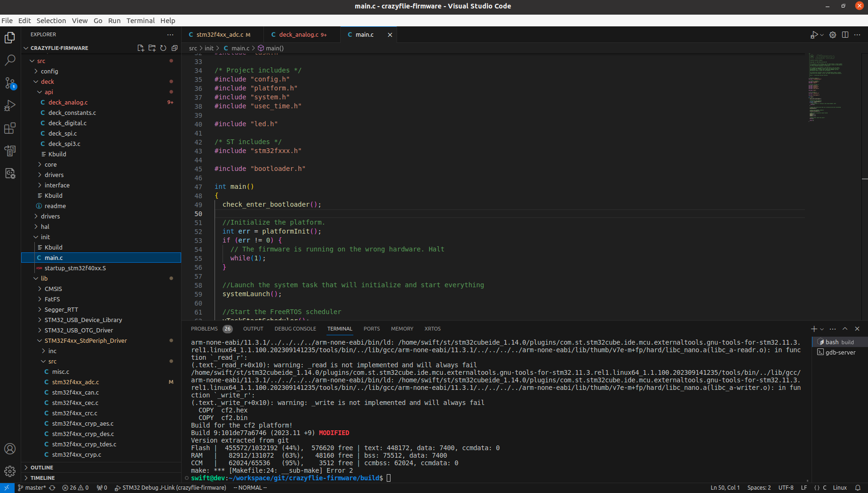The width and height of the screenshot is (868, 493).
Task: Synchronize changes icon next to master branch
Action: tap(52, 488)
